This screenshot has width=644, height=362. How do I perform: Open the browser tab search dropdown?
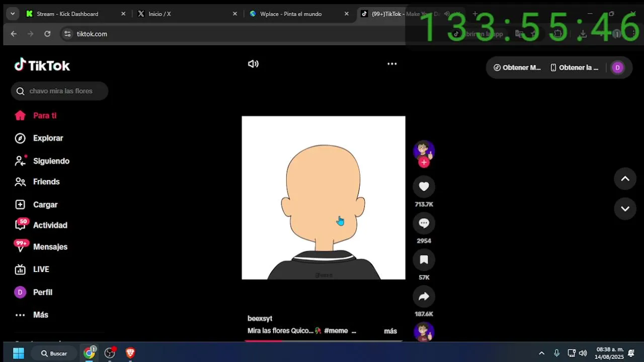click(x=12, y=14)
